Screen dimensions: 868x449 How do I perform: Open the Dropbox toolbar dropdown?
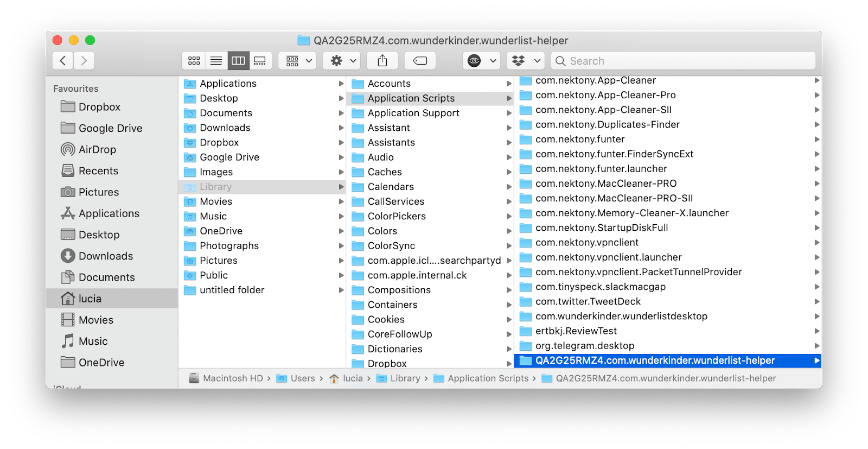pyautogui.click(x=525, y=61)
